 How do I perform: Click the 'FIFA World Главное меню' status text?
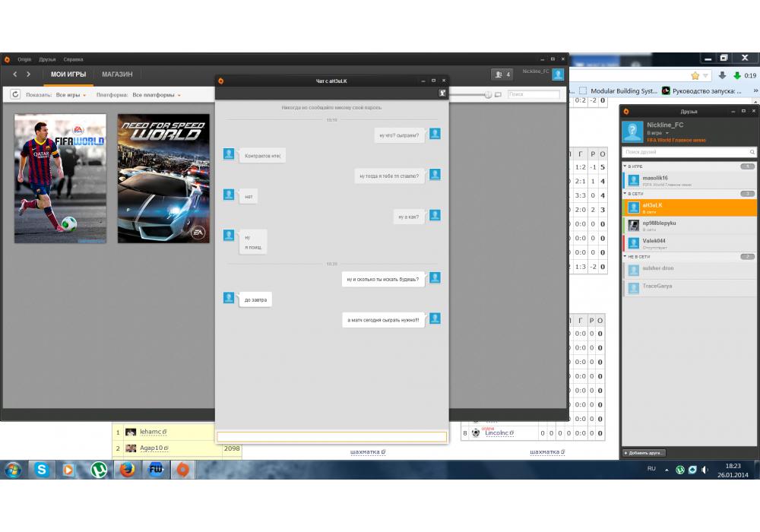tap(676, 140)
